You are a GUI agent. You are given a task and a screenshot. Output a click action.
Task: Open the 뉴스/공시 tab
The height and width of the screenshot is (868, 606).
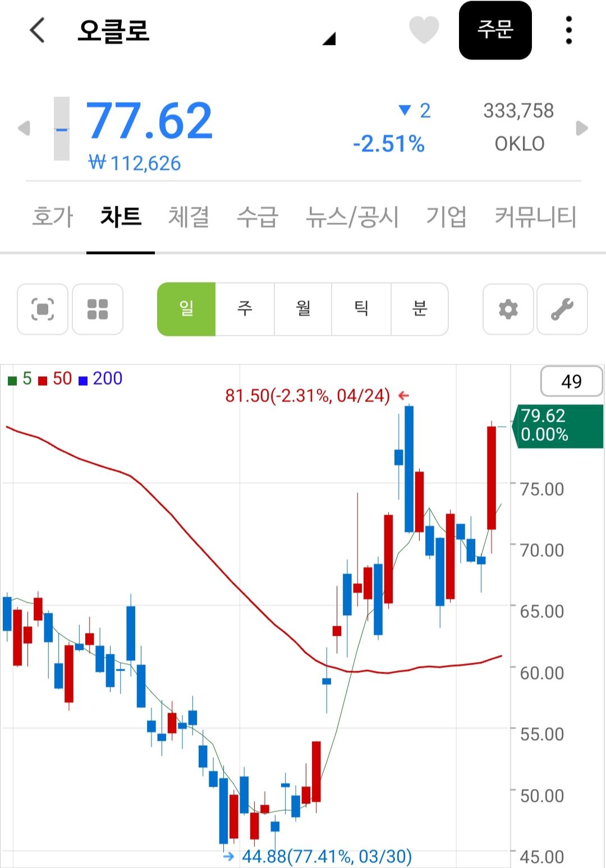[352, 216]
